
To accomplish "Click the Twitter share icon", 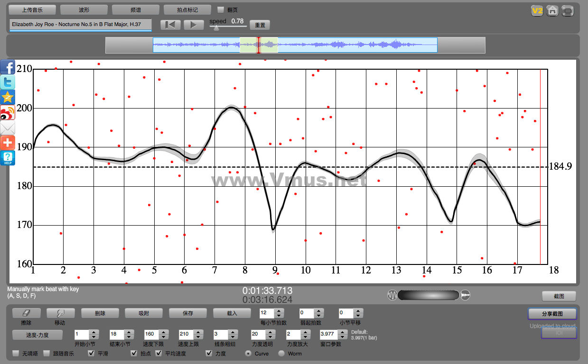I will click(8, 82).
